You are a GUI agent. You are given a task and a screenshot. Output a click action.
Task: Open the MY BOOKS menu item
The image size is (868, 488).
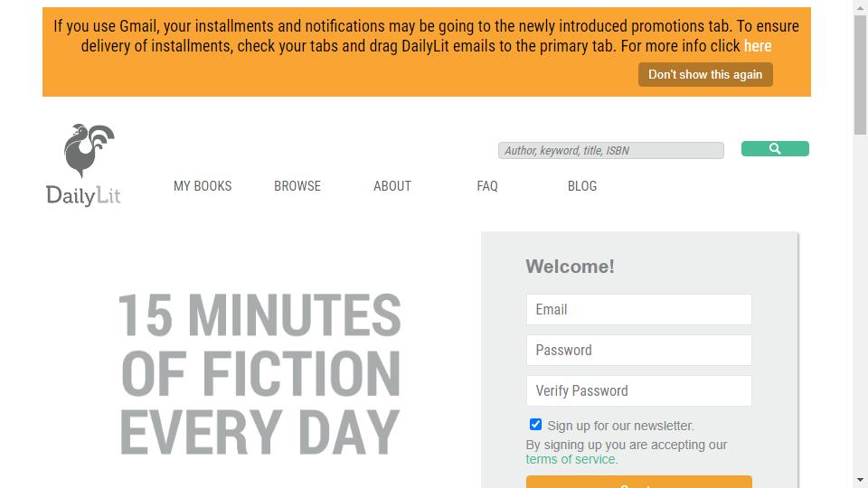tap(203, 186)
